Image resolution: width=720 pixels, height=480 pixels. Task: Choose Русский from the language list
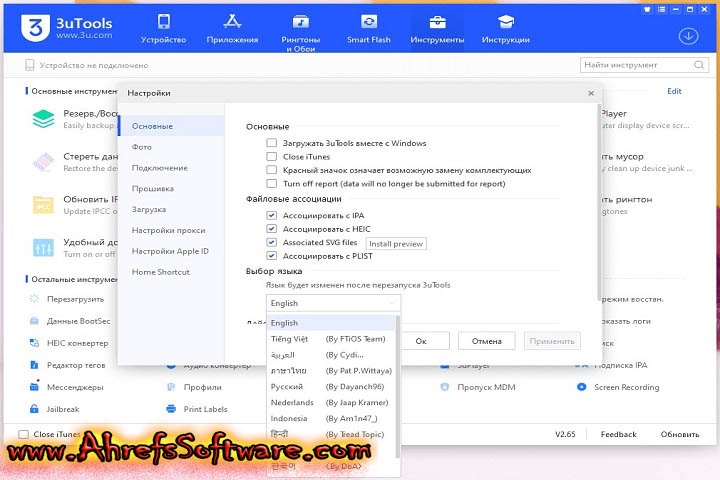pos(289,386)
